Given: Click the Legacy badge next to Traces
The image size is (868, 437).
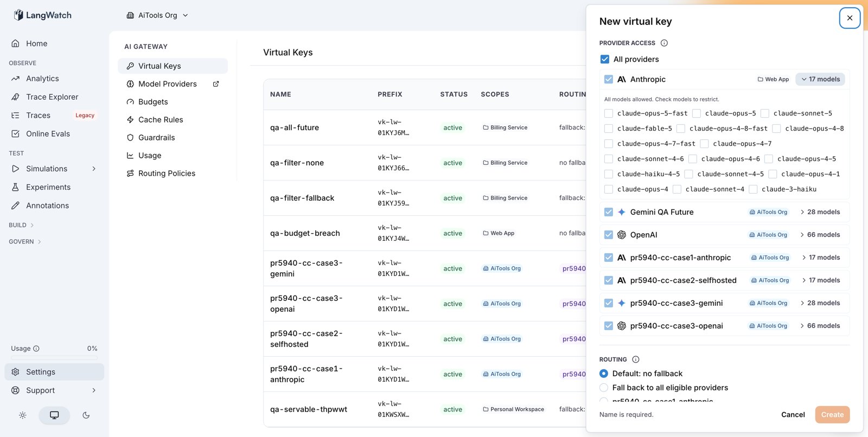Looking at the screenshot, I should [85, 115].
